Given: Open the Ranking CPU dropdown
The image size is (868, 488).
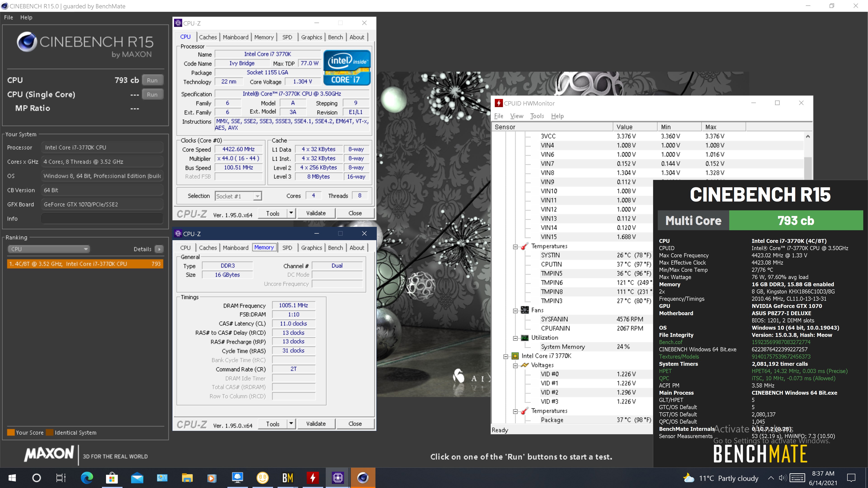Looking at the screenshot, I should pos(49,249).
